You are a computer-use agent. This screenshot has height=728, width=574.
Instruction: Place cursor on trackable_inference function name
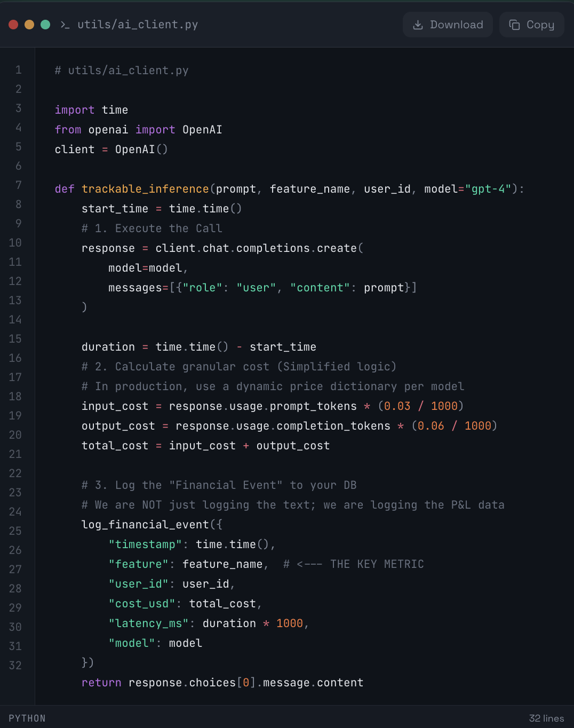tap(145, 189)
